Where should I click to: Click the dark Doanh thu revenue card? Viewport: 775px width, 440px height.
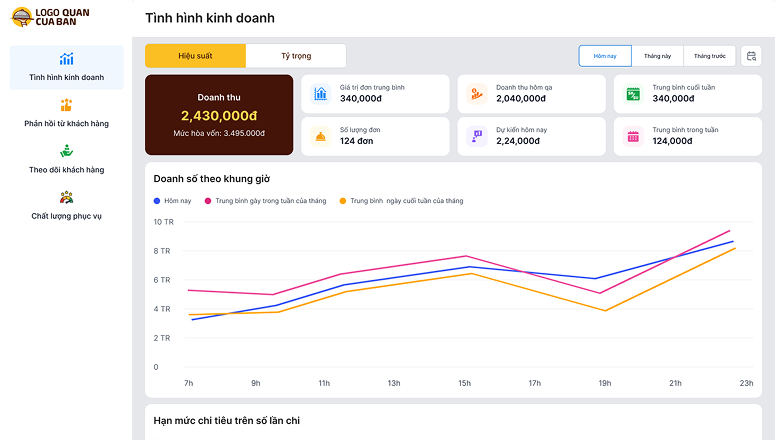(x=219, y=115)
